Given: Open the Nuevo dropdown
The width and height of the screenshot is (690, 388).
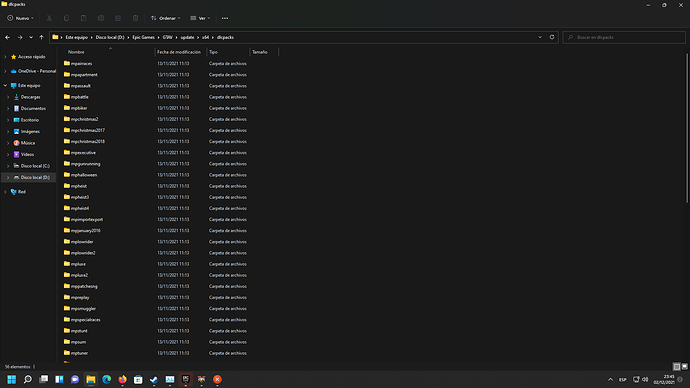Looking at the screenshot, I should tap(20, 18).
